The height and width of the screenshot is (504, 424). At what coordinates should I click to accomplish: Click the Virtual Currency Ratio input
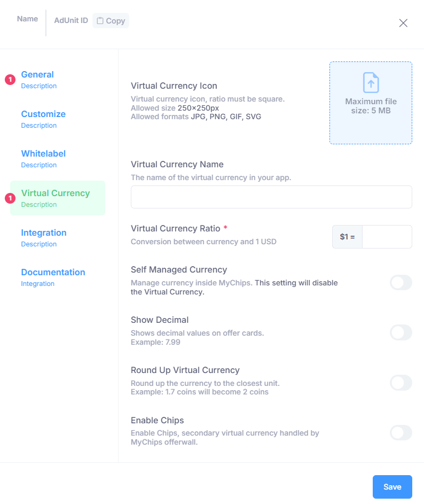coord(387,237)
